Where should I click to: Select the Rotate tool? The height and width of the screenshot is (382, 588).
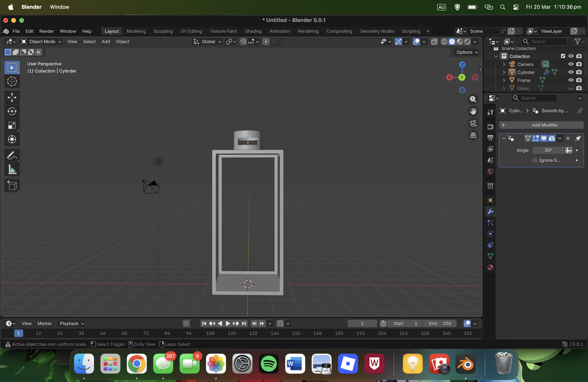click(x=12, y=111)
